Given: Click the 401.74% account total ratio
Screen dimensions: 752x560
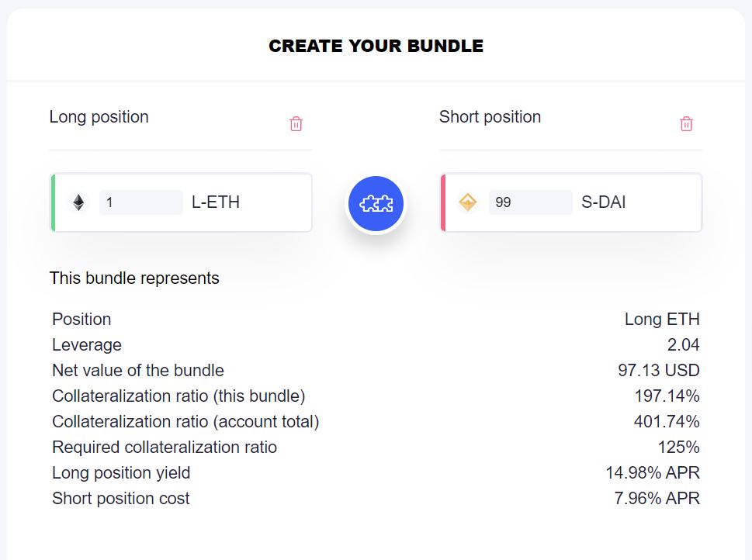Looking at the screenshot, I should 667,422.
